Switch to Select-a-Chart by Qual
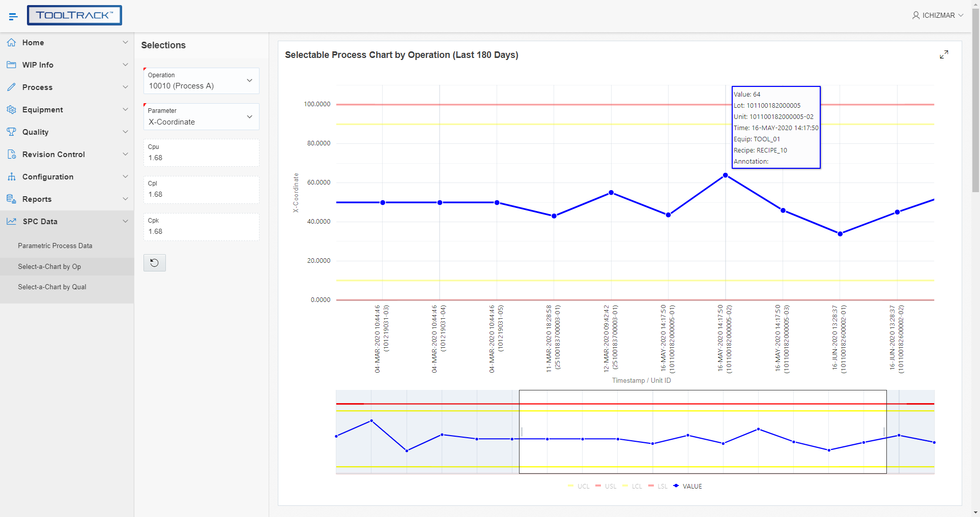980x517 pixels. pyautogui.click(x=51, y=287)
